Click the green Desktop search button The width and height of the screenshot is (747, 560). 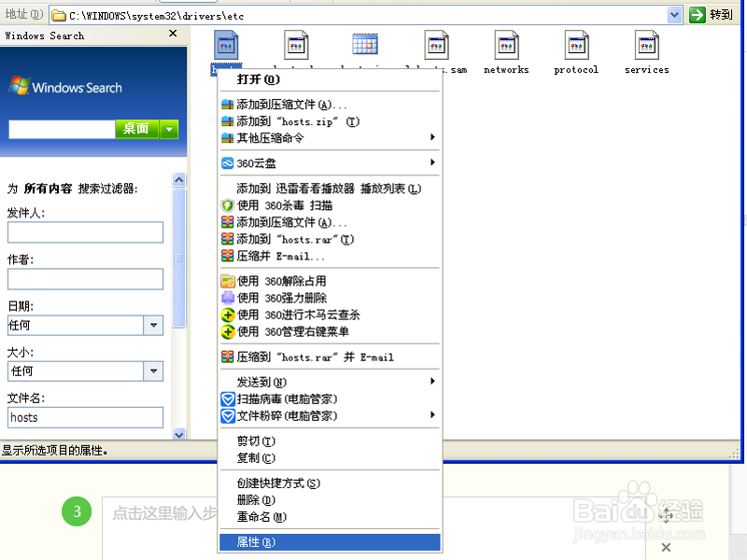pyautogui.click(x=136, y=129)
